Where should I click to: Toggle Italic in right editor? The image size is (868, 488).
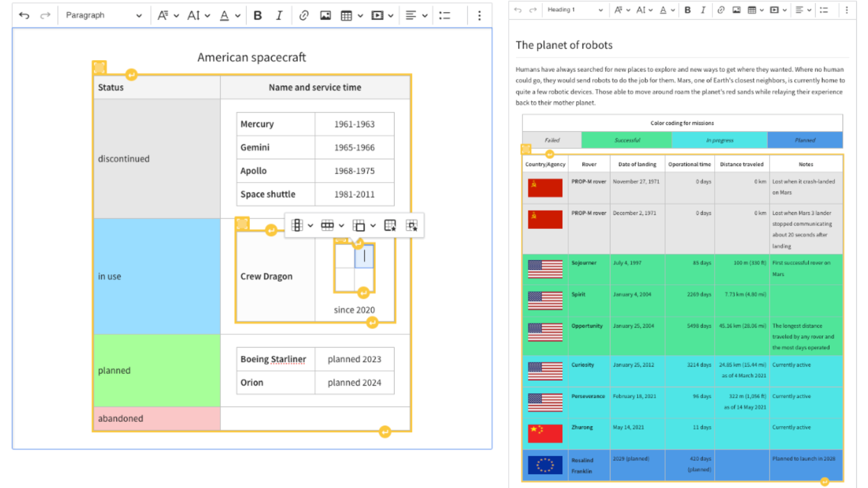(703, 10)
